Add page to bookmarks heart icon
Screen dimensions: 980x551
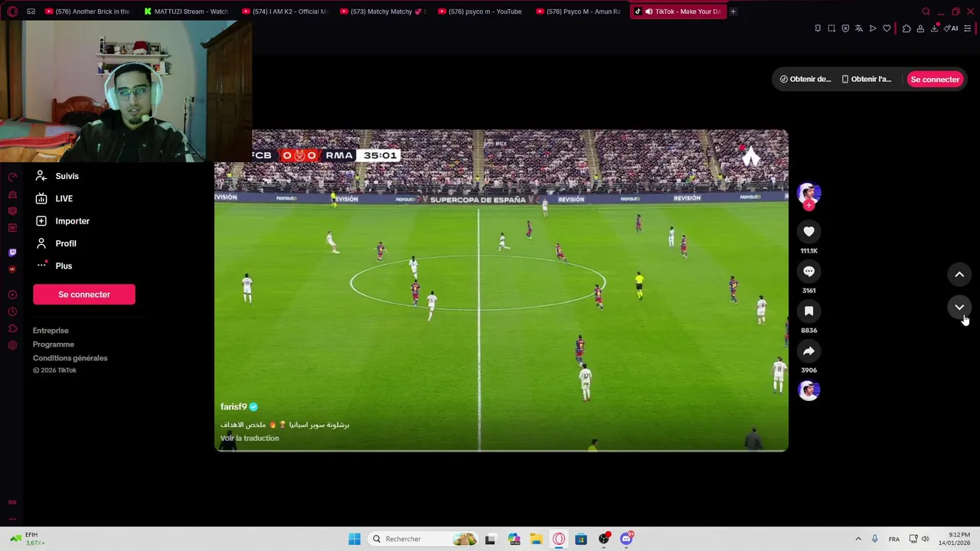tap(887, 28)
